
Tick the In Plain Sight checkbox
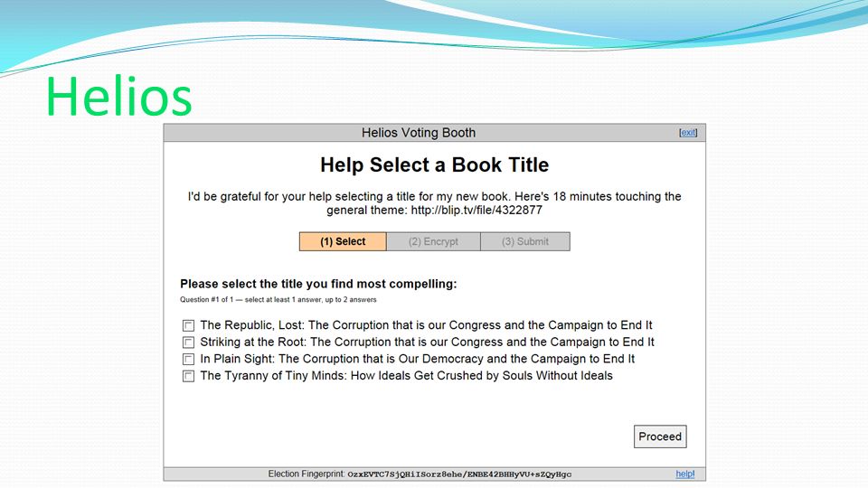(x=189, y=360)
